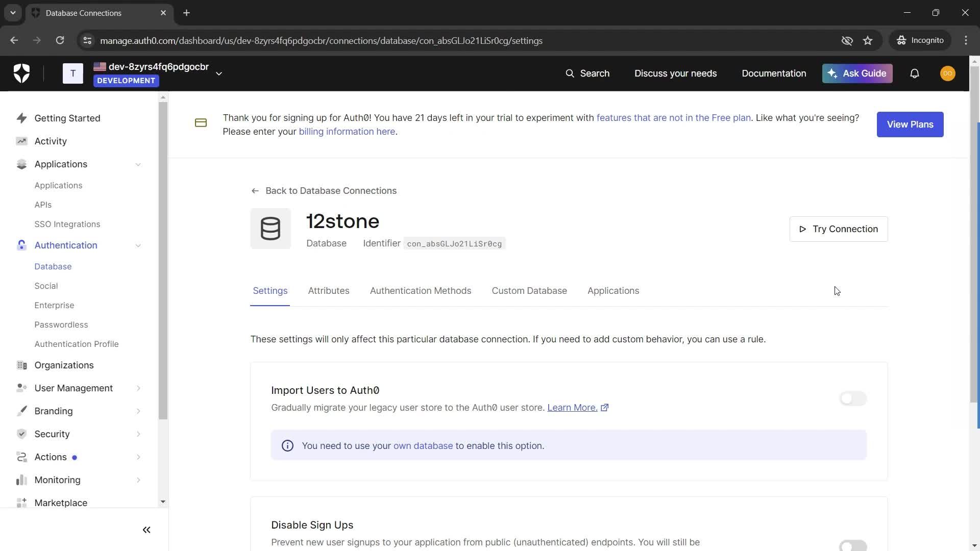Expand the Monitoring section chevron

(138, 480)
